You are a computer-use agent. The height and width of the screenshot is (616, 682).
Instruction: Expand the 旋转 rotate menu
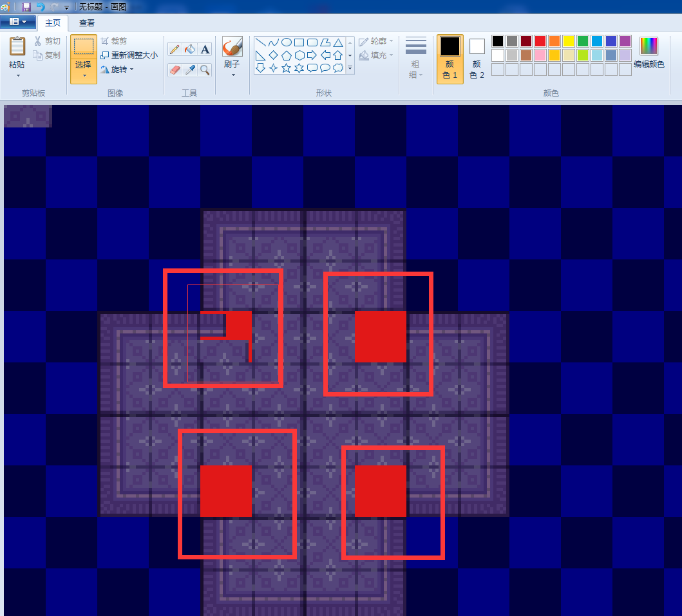[x=132, y=70]
